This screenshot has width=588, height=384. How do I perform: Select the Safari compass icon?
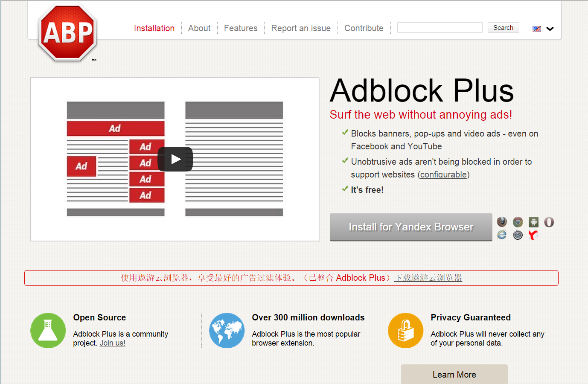click(518, 235)
